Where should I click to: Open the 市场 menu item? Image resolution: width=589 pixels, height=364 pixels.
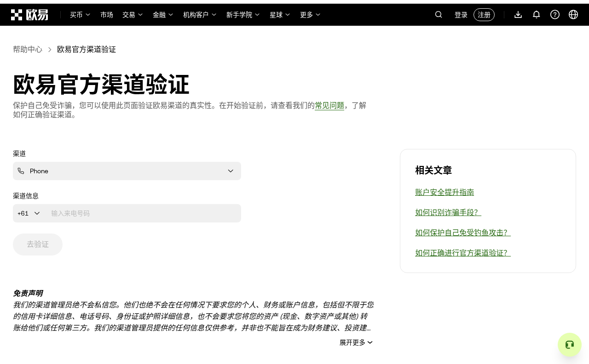point(107,15)
